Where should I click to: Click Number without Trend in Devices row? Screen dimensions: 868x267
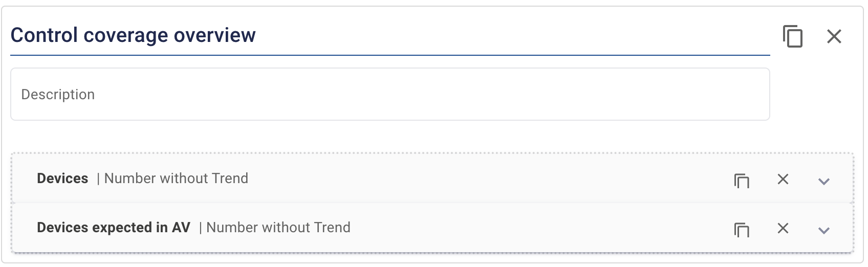pyautogui.click(x=176, y=178)
